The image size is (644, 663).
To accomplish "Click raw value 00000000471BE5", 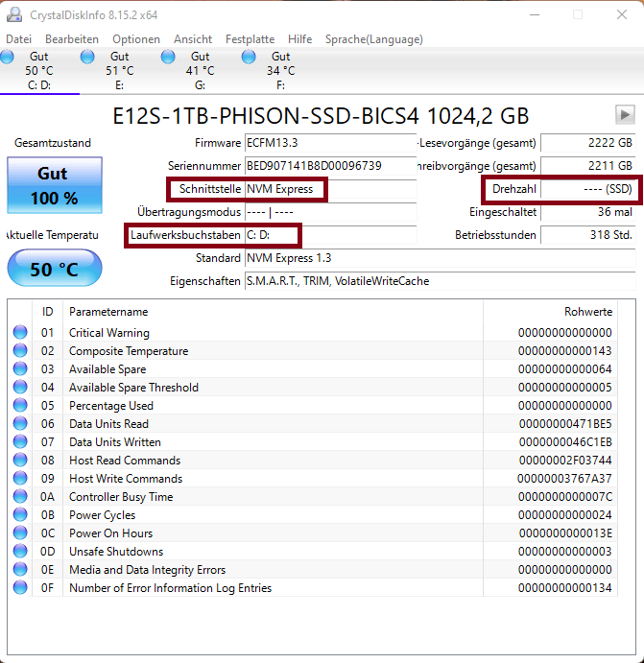I will pyautogui.click(x=565, y=424).
